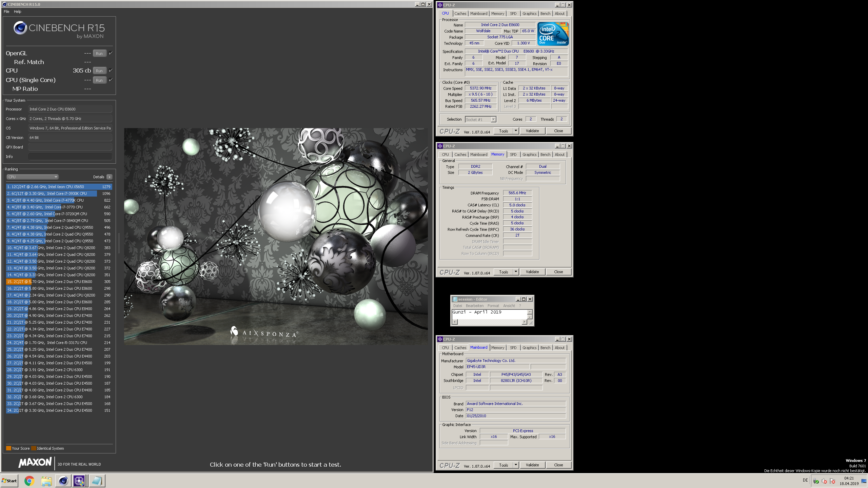
Task: Click the title icon of the top CPU-Z window
Action: (440, 5)
